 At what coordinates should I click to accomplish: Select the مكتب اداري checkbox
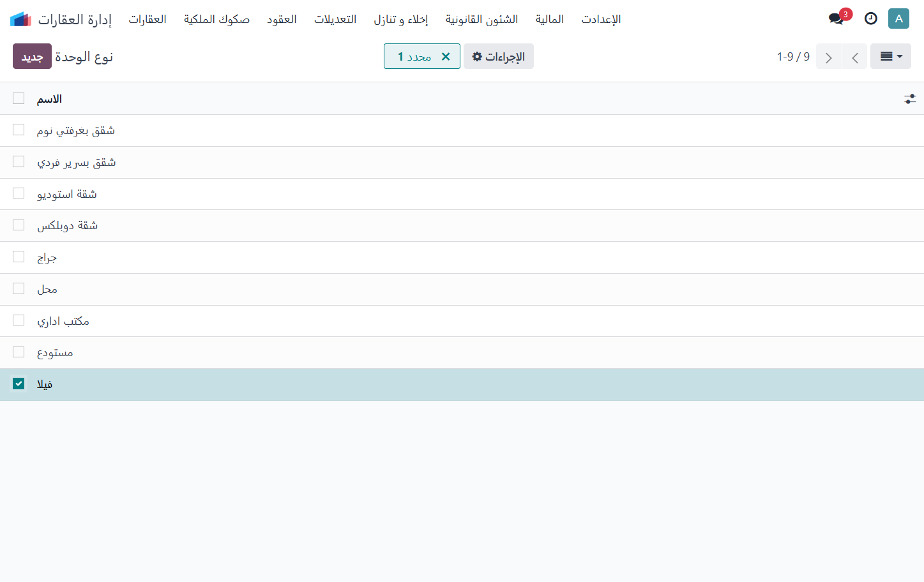coord(19,320)
